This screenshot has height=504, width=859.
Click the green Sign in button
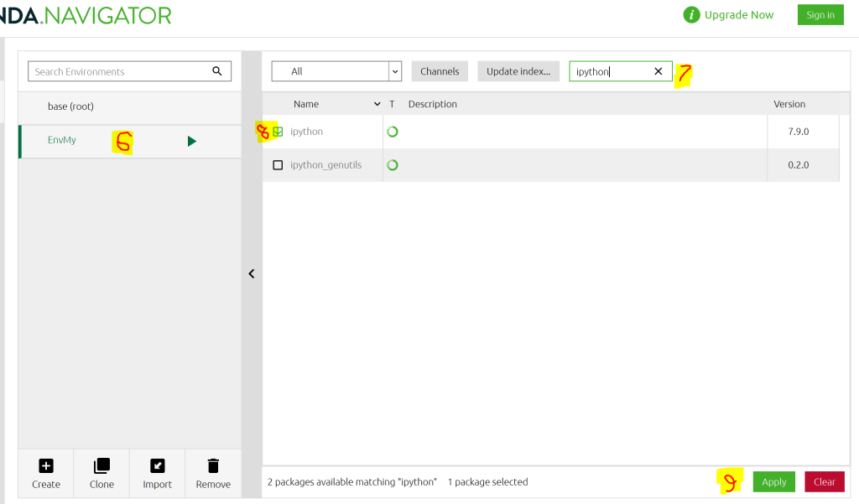click(x=820, y=14)
